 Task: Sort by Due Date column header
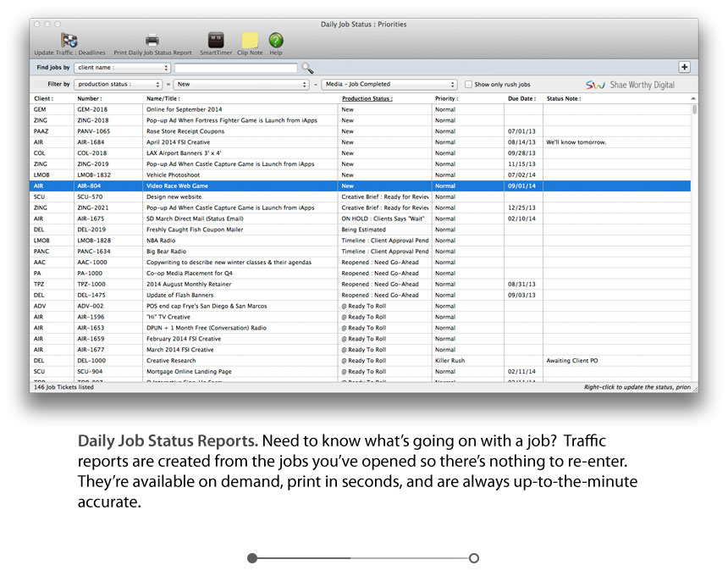(521, 98)
